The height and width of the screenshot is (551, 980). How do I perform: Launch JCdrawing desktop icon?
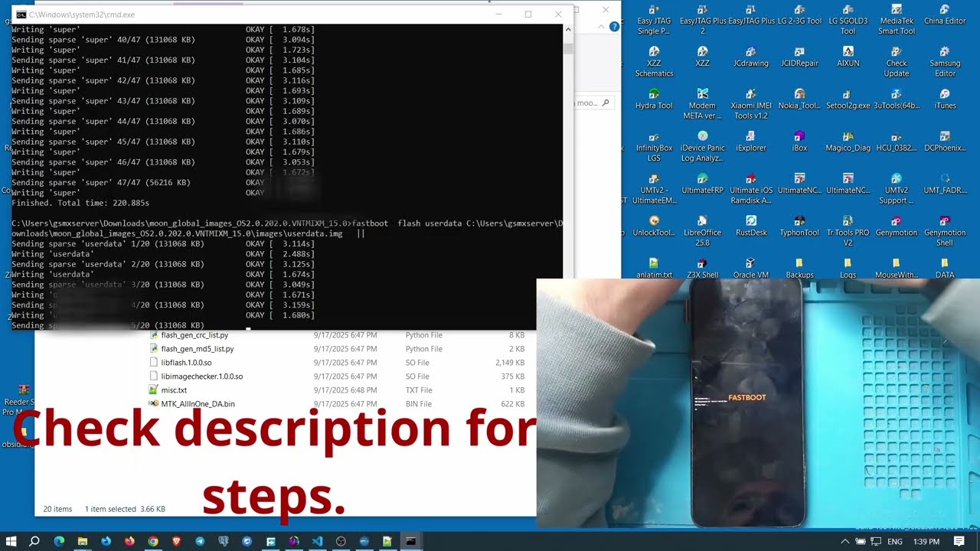[x=750, y=57]
